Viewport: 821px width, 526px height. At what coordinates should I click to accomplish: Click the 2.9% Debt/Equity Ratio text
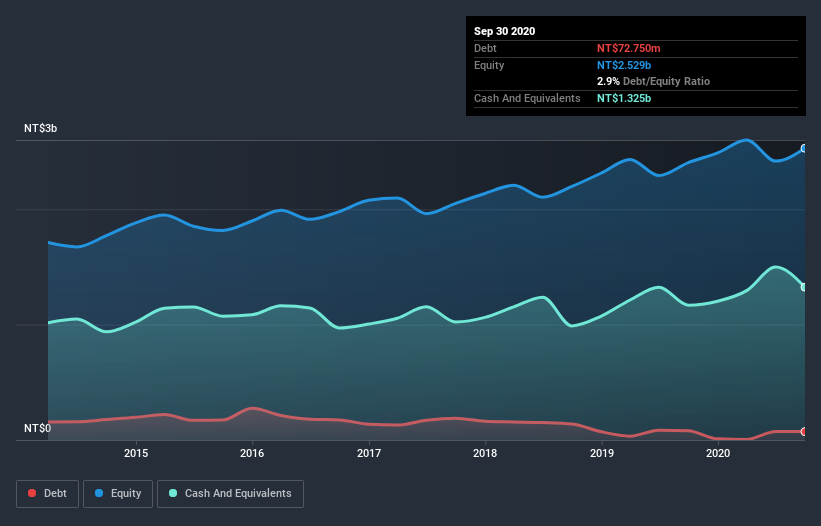(x=653, y=82)
